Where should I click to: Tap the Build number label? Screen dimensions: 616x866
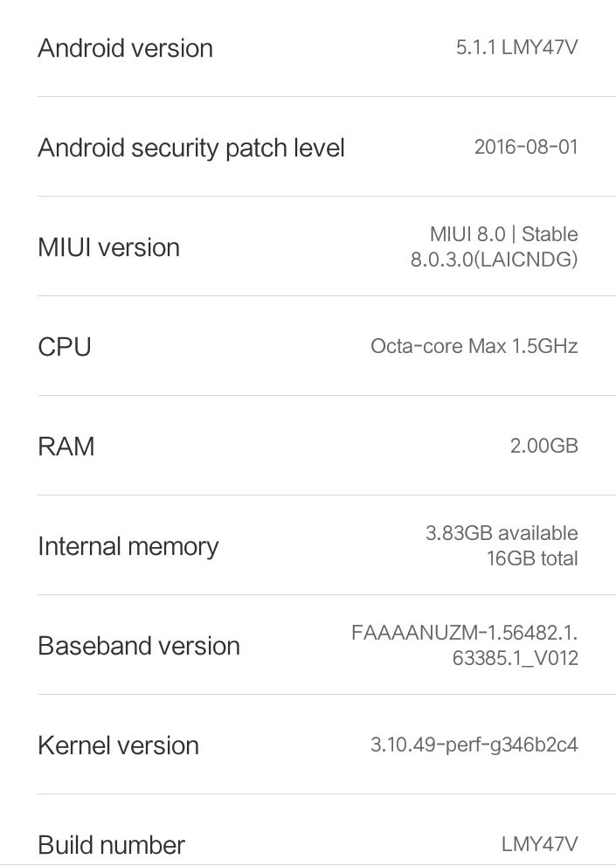(x=111, y=845)
